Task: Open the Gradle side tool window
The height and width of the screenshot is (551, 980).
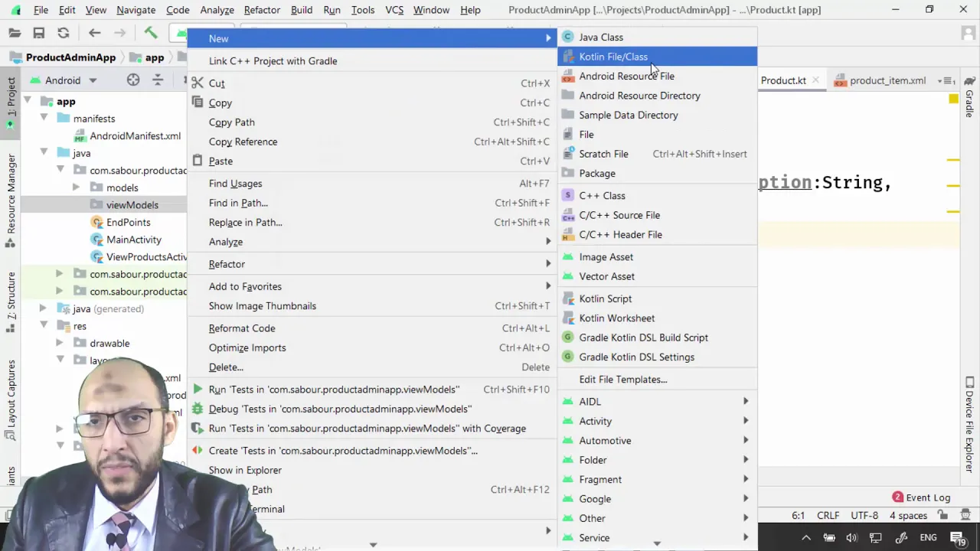Action: click(x=969, y=97)
